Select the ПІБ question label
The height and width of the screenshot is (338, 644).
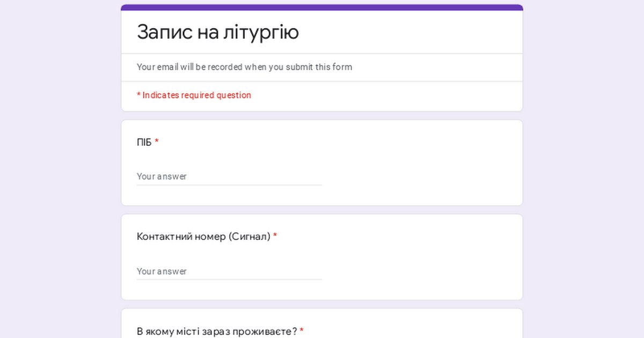[144, 142]
